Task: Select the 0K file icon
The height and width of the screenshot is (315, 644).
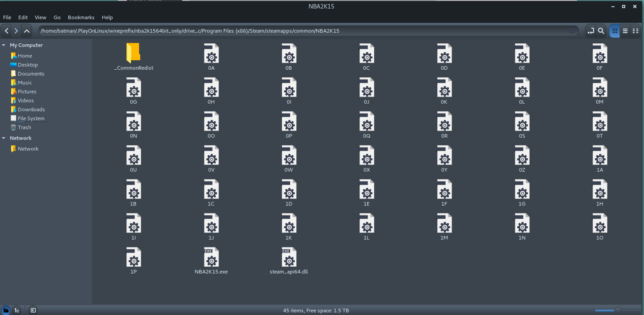Action: tap(444, 87)
